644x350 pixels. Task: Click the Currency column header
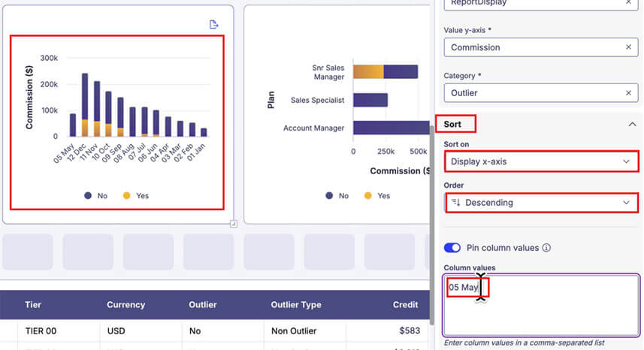pos(125,304)
